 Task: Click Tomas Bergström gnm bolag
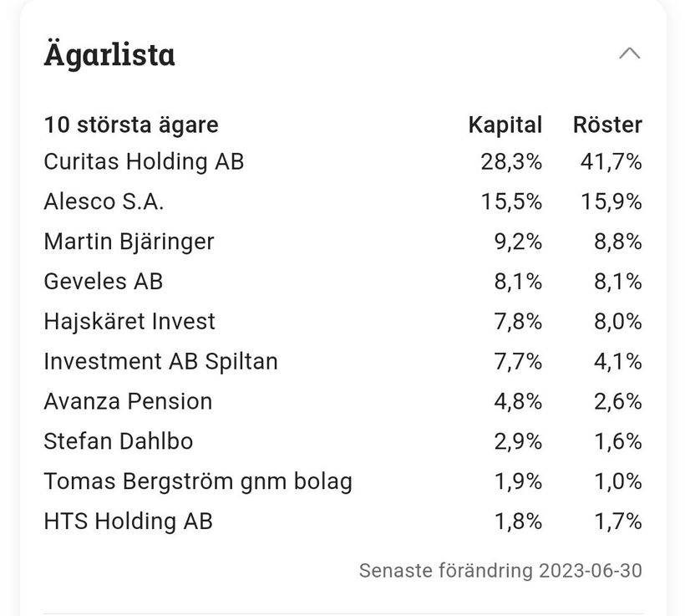coord(198,482)
